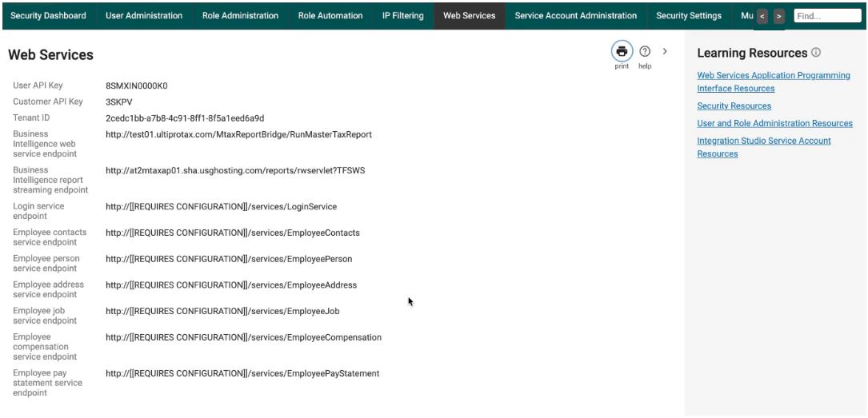868x418 pixels.
Task: Click the LoginService endpoint URL
Action: [221, 207]
